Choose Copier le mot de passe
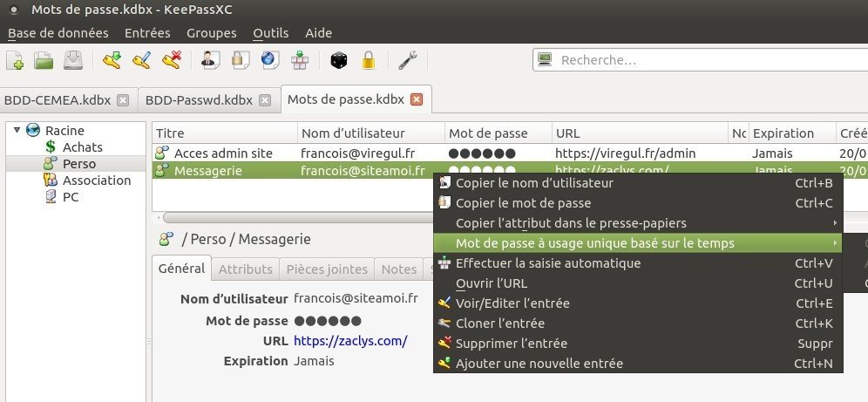Image resolution: width=868 pixels, height=402 pixels. [x=638, y=203]
